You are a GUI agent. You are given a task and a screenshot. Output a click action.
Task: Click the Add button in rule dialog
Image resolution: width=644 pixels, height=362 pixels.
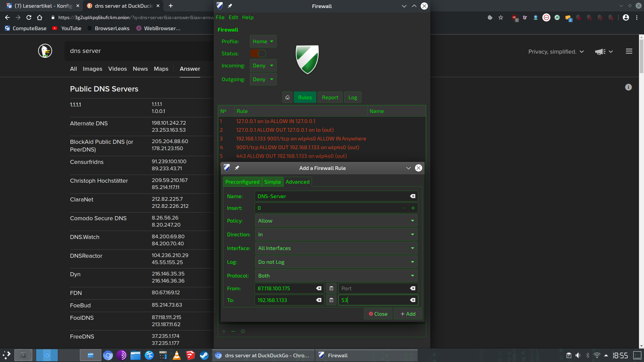408,314
